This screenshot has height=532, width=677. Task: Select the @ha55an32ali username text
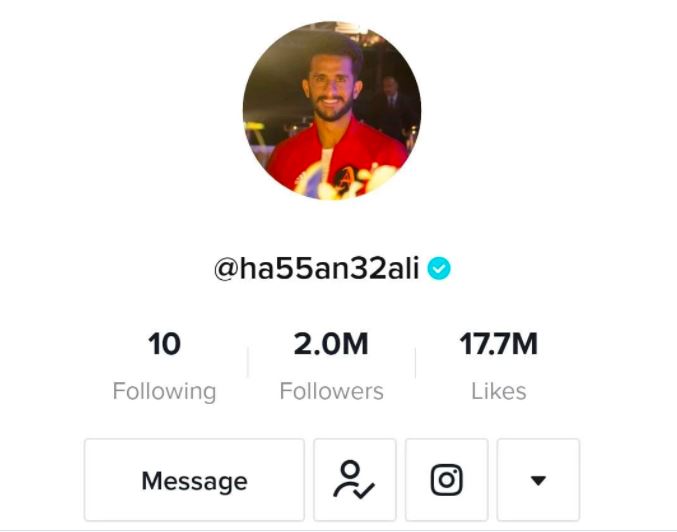pos(316,268)
